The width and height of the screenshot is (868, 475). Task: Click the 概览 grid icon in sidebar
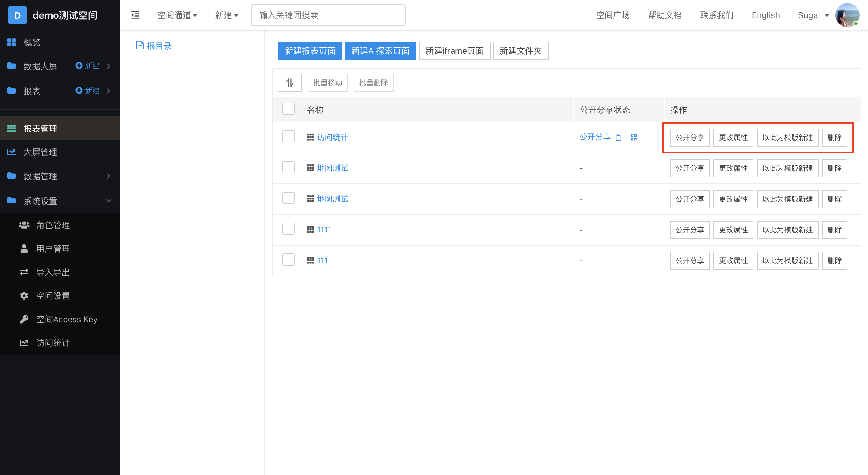click(x=11, y=42)
